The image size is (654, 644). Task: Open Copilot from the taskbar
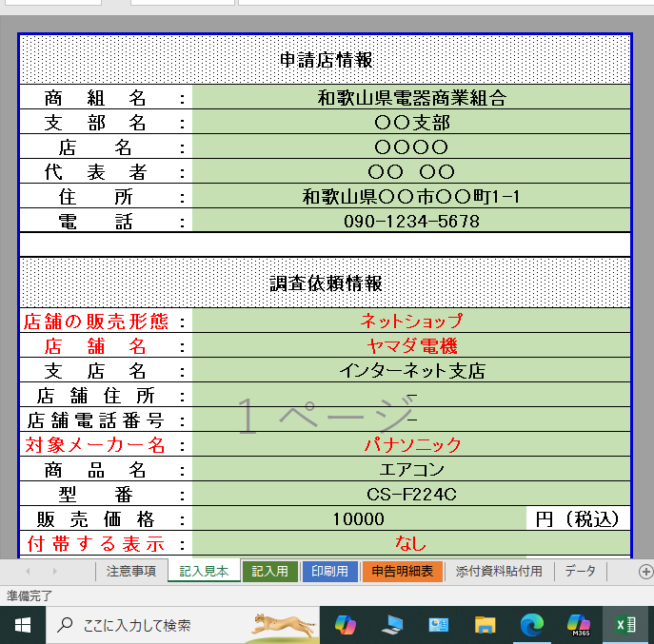click(345, 625)
